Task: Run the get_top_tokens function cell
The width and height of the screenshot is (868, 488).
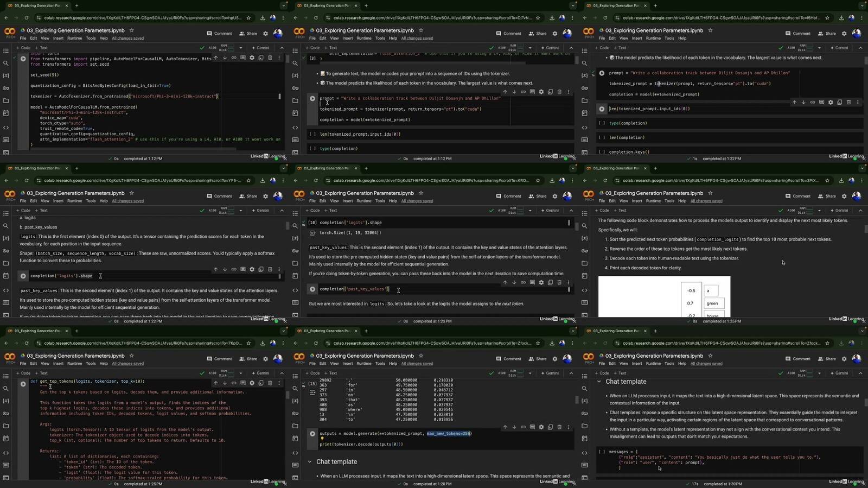Action: pyautogui.click(x=23, y=384)
